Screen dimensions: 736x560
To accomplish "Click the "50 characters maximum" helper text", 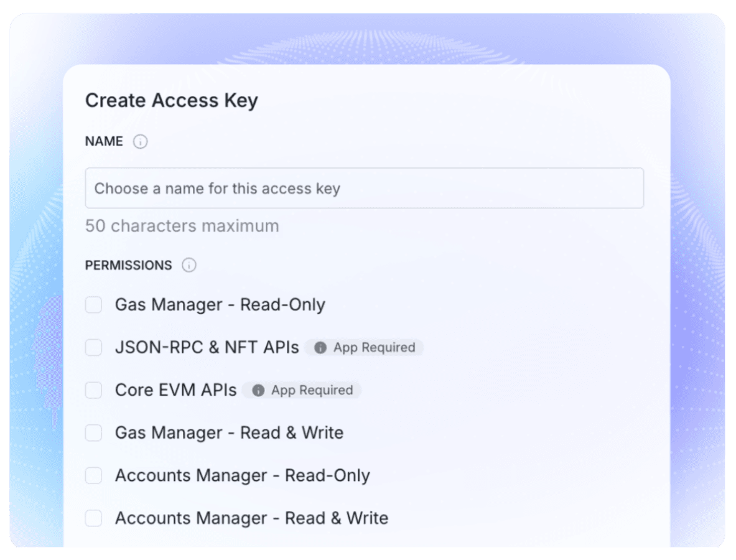I will tap(182, 226).
